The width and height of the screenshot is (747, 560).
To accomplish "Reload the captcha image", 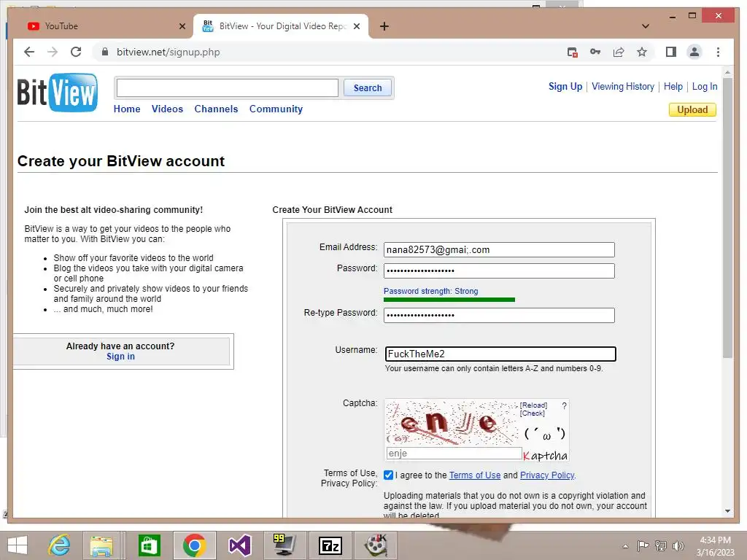I will click(x=533, y=405).
